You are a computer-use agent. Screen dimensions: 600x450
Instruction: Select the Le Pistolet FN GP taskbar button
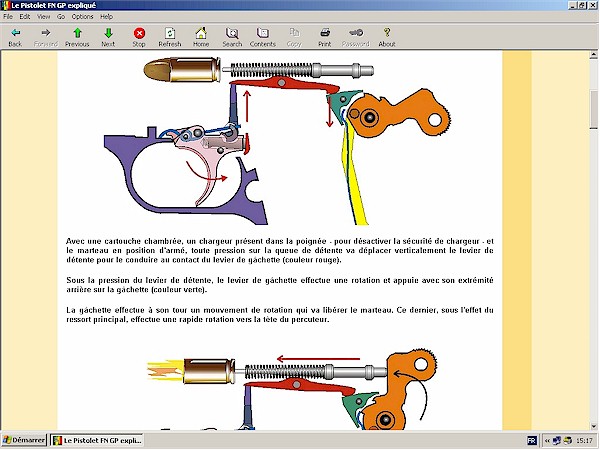[x=98, y=441]
